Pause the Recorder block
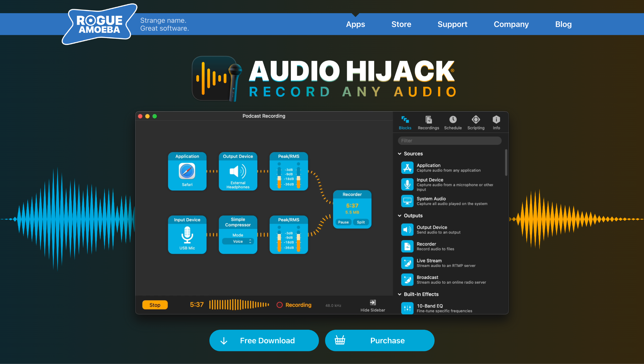The height and width of the screenshot is (364, 644). [343, 222]
